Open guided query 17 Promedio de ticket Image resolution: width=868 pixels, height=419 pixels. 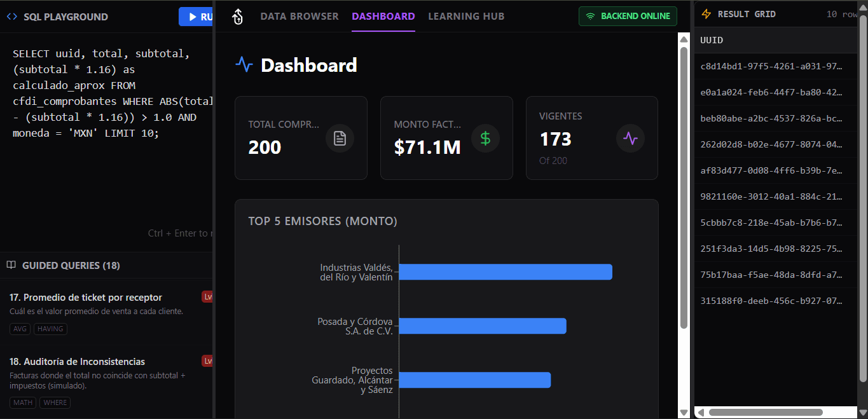[x=86, y=298]
